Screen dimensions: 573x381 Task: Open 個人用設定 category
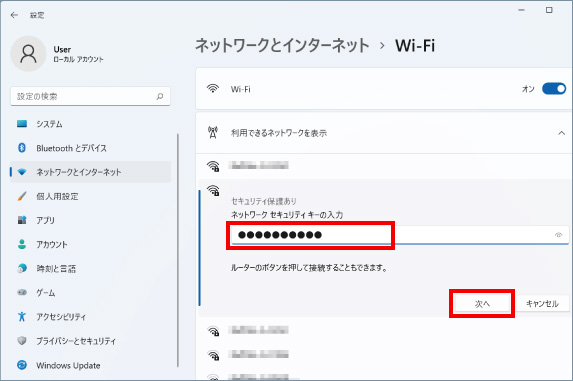[90, 196]
